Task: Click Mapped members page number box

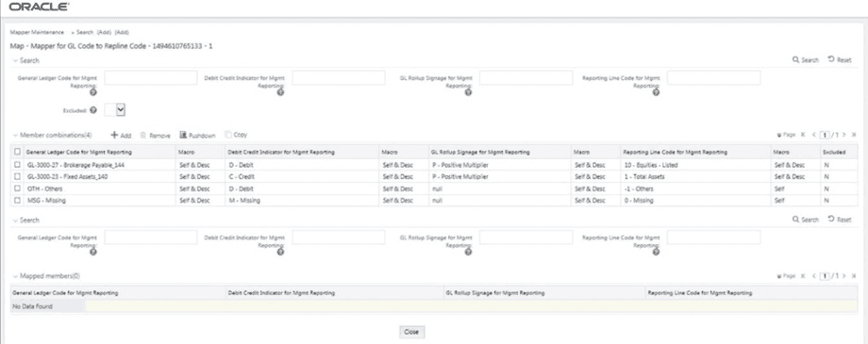Action: click(825, 275)
